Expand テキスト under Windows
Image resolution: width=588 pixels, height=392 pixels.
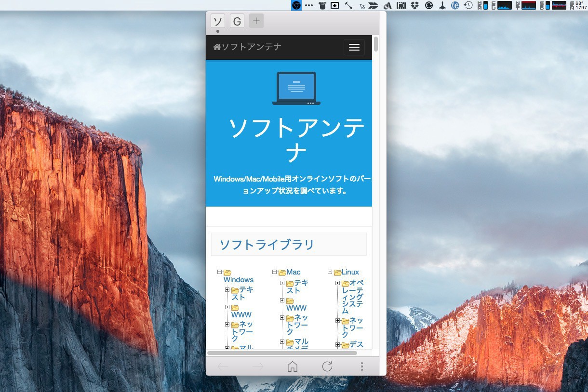pos(227,289)
